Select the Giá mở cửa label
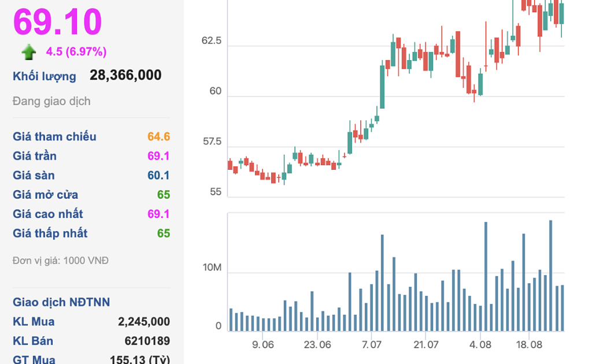This screenshot has width=607, height=364. coord(45,195)
